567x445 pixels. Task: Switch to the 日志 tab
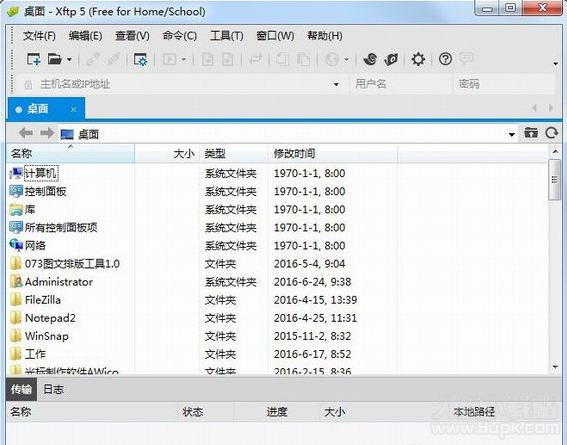click(54, 389)
